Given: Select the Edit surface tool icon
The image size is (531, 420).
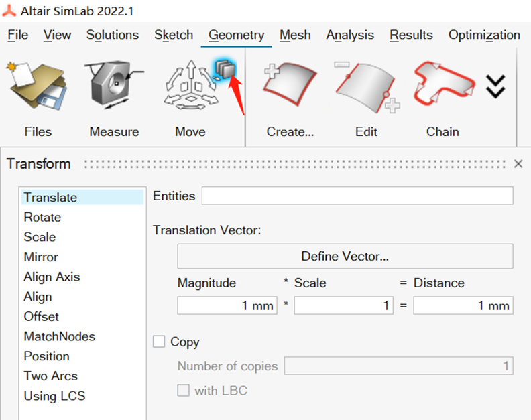Looking at the screenshot, I should pyautogui.click(x=367, y=86).
